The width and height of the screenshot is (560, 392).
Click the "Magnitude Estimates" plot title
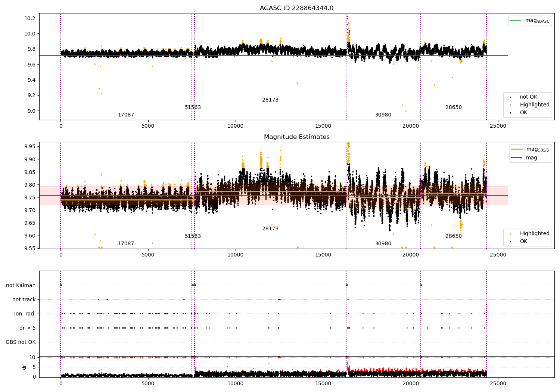296,137
